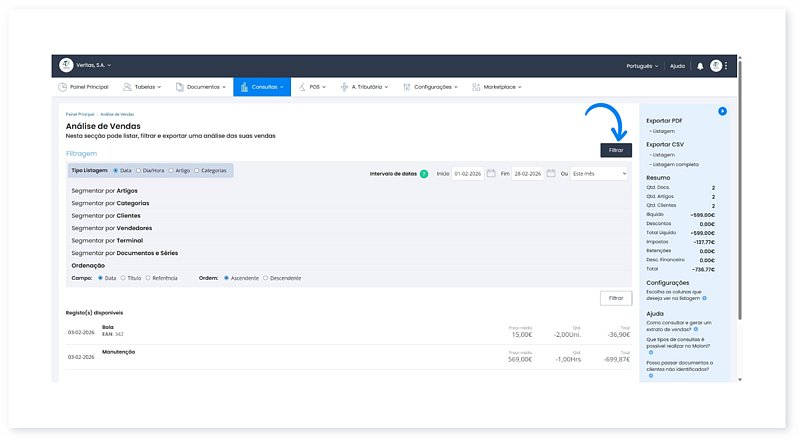The image size is (800, 442).
Task: Open the 'Este mês' period dropdown
Action: [x=599, y=173]
